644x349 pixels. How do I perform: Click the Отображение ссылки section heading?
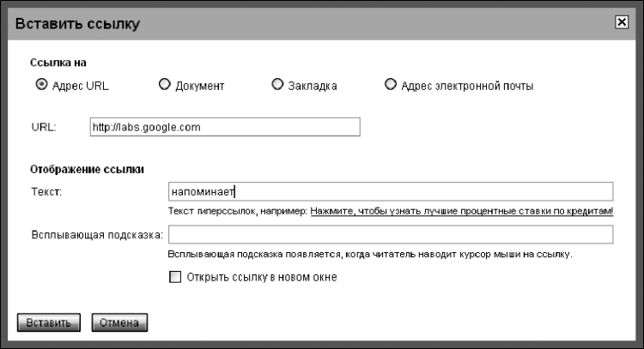click(x=87, y=169)
